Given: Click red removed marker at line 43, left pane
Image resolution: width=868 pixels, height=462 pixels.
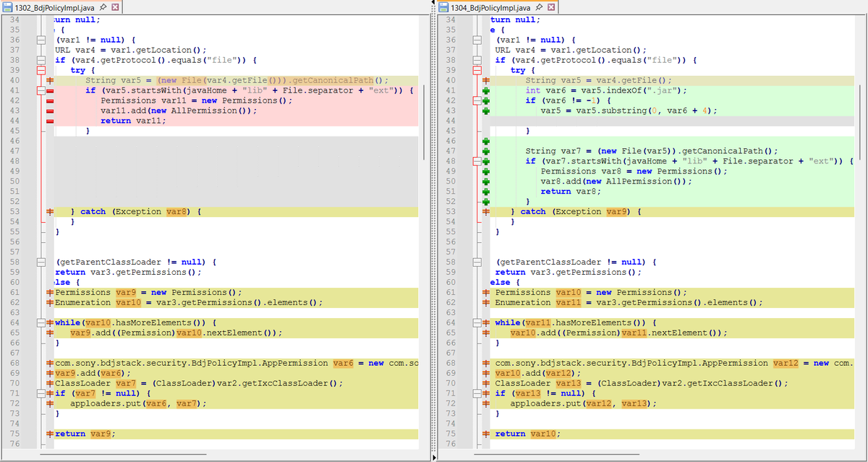Looking at the screenshot, I should [x=51, y=111].
